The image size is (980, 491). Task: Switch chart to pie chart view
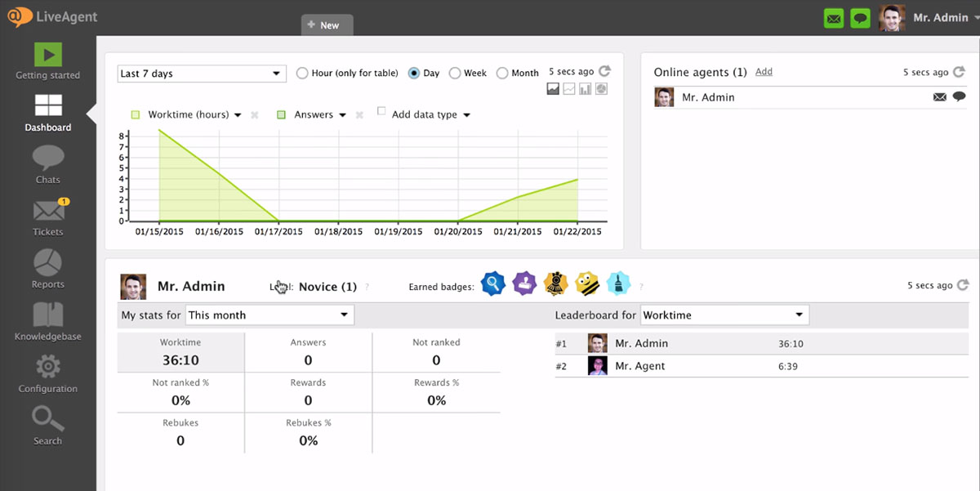tap(602, 89)
